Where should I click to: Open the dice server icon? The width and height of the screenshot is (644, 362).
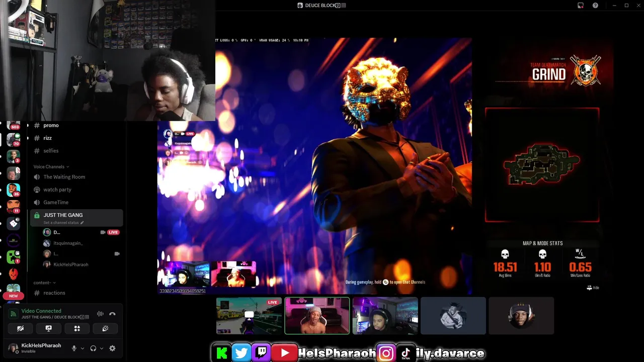(14, 224)
